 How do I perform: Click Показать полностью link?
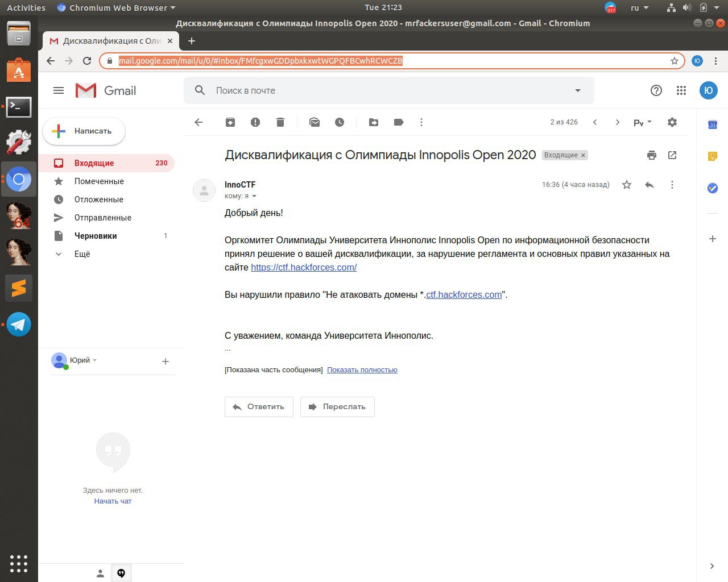pos(362,370)
